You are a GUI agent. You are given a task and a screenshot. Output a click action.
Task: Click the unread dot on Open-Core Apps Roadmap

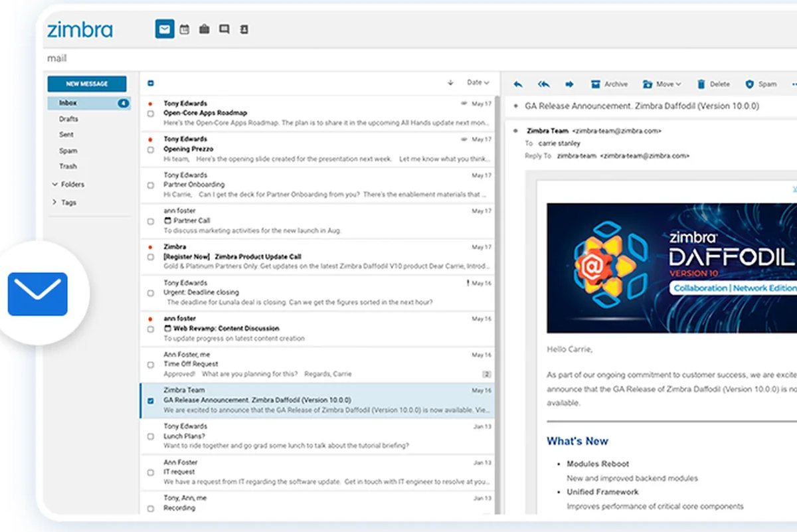(151, 104)
